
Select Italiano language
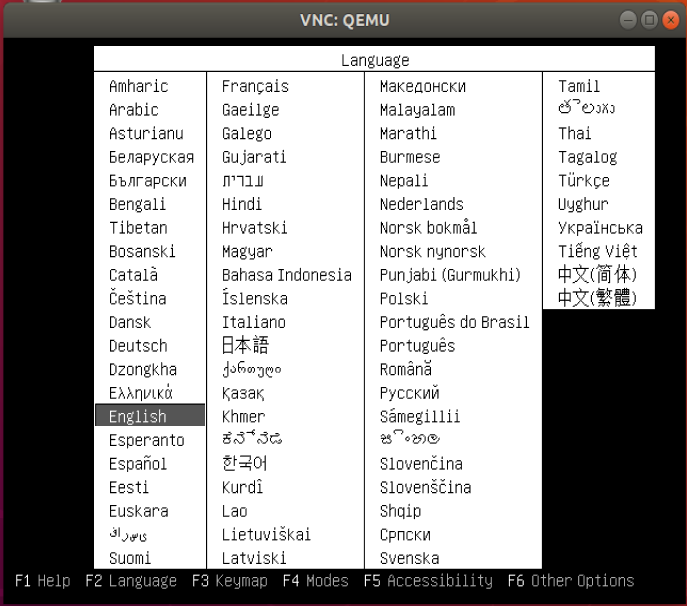(x=254, y=322)
